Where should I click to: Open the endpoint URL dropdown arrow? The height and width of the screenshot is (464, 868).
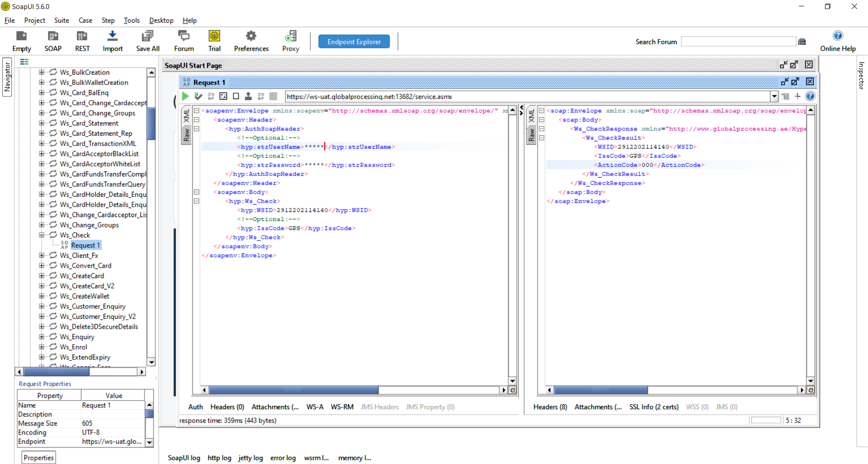point(774,96)
